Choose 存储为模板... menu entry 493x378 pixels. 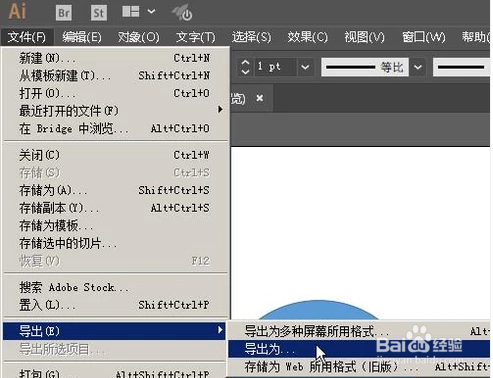[115, 226]
